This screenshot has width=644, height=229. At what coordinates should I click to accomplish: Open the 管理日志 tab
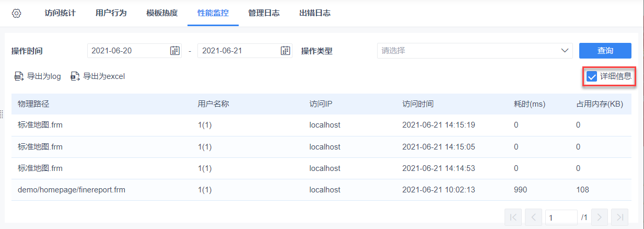click(x=264, y=13)
